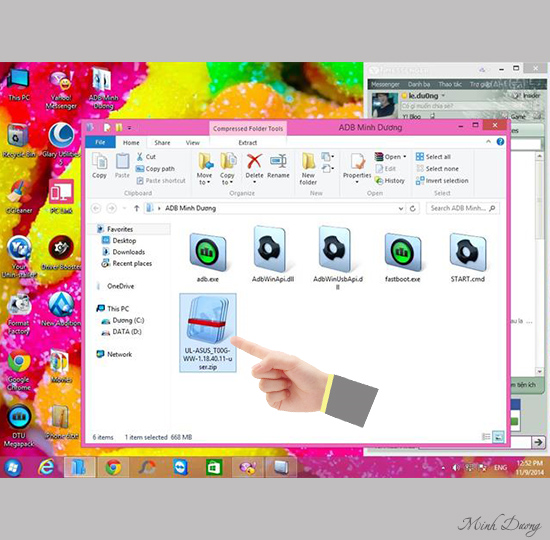Image resolution: width=550 pixels, height=540 pixels.
Task: Select the adb.exe file icon
Action: pyautogui.click(x=208, y=252)
